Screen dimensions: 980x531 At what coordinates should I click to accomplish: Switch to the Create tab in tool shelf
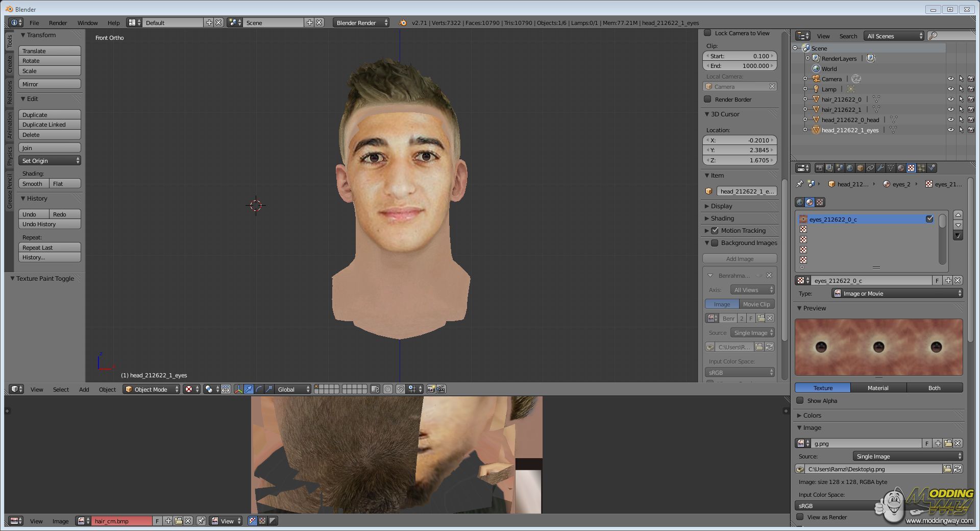point(10,64)
